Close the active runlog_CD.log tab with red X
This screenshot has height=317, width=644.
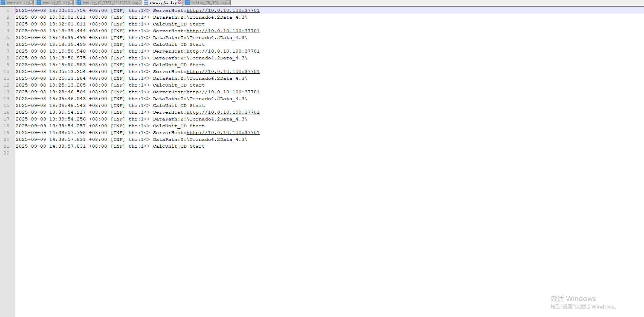[x=180, y=2]
